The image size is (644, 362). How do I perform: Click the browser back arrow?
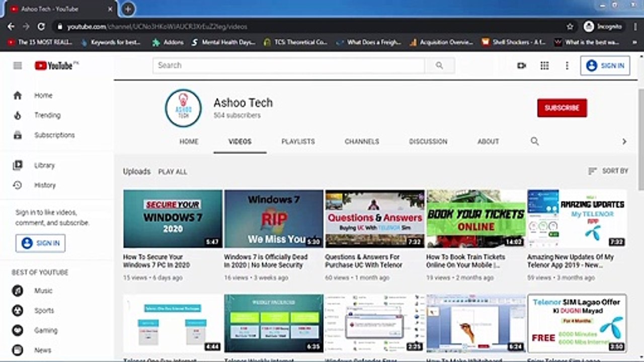(x=11, y=27)
